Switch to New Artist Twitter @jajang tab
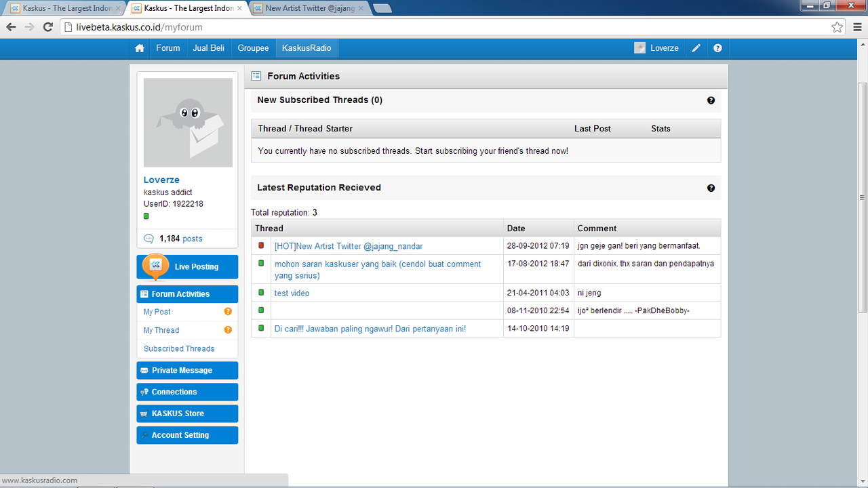Viewport: 868px width, 488px height. tap(309, 8)
